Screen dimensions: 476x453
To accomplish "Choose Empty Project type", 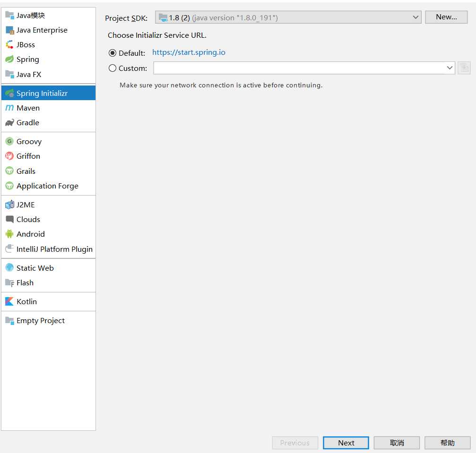I will pyautogui.click(x=48, y=321).
